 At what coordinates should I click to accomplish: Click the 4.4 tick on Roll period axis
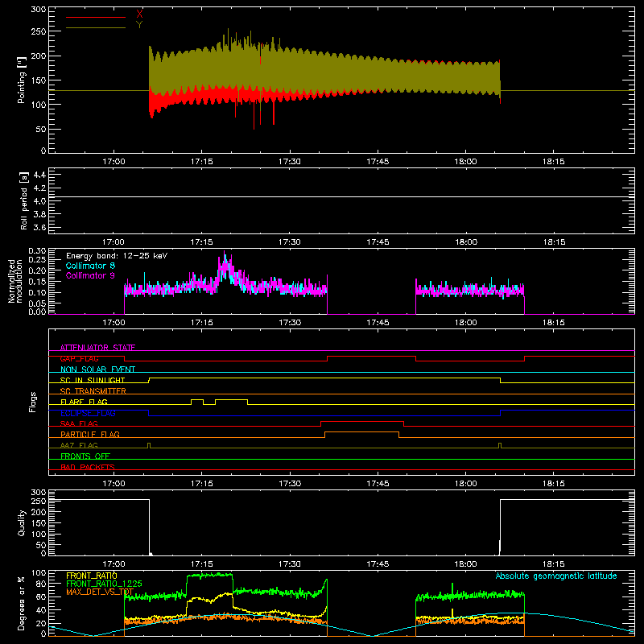click(x=39, y=175)
